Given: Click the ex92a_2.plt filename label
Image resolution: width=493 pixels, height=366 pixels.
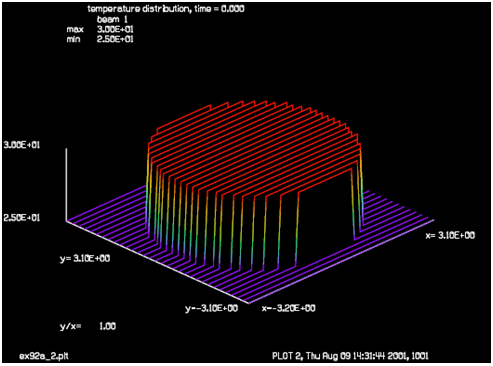Looking at the screenshot, I should [x=44, y=356].
